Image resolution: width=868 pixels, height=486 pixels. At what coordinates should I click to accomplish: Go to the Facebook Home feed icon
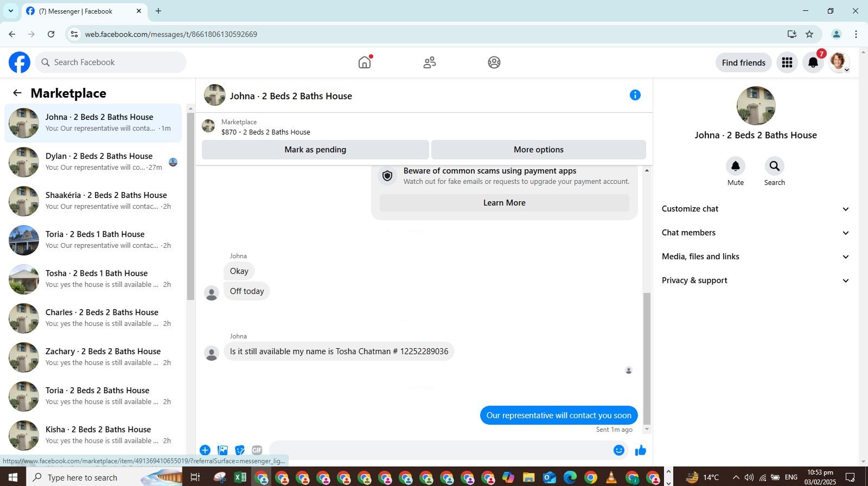365,62
